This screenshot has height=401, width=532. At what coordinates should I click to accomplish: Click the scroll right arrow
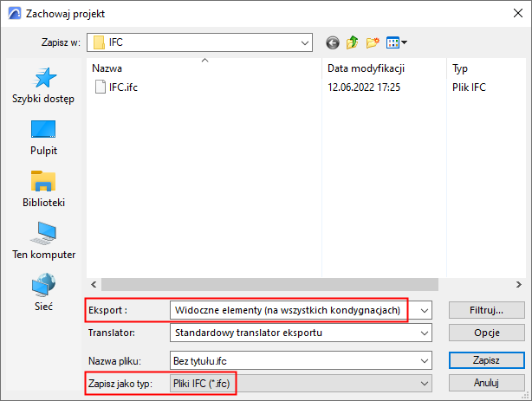coord(519,284)
